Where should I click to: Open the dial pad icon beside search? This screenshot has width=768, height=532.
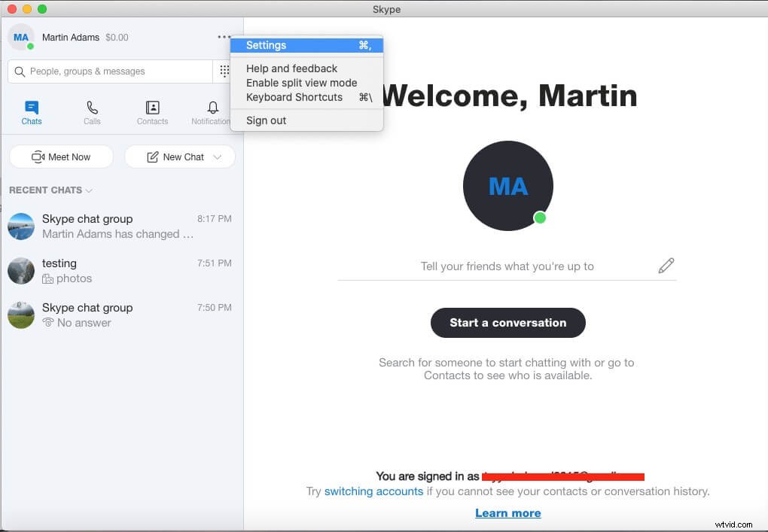click(224, 71)
